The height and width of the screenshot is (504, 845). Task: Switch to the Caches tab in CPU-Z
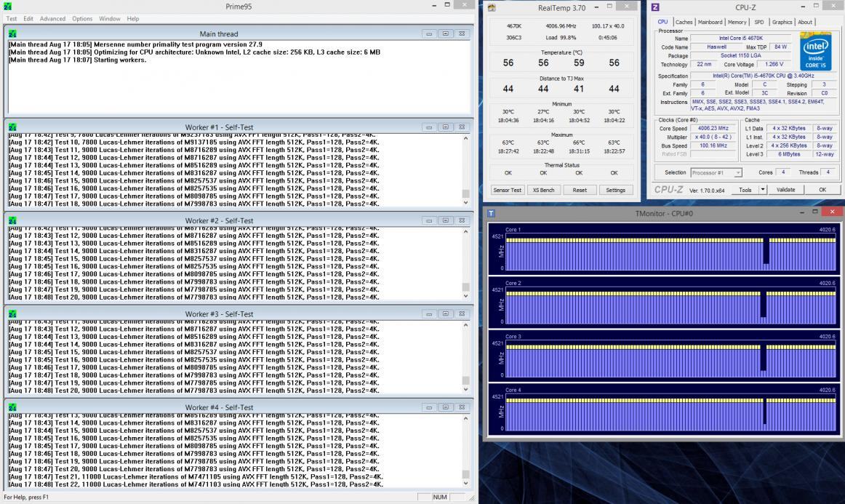click(684, 22)
